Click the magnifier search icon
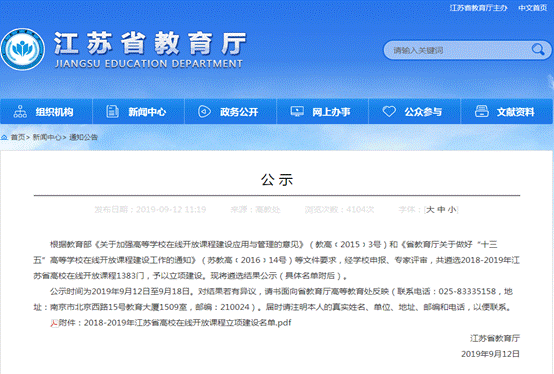Screen dimensions: 554x374 (538, 49)
